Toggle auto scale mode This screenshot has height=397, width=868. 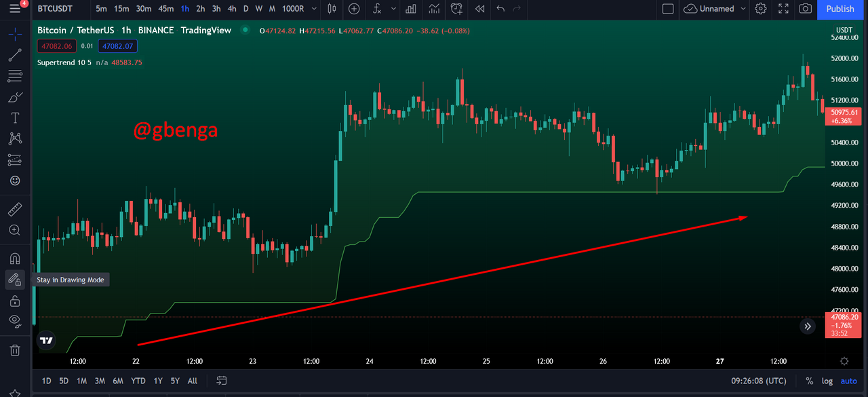pyautogui.click(x=849, y=381)
